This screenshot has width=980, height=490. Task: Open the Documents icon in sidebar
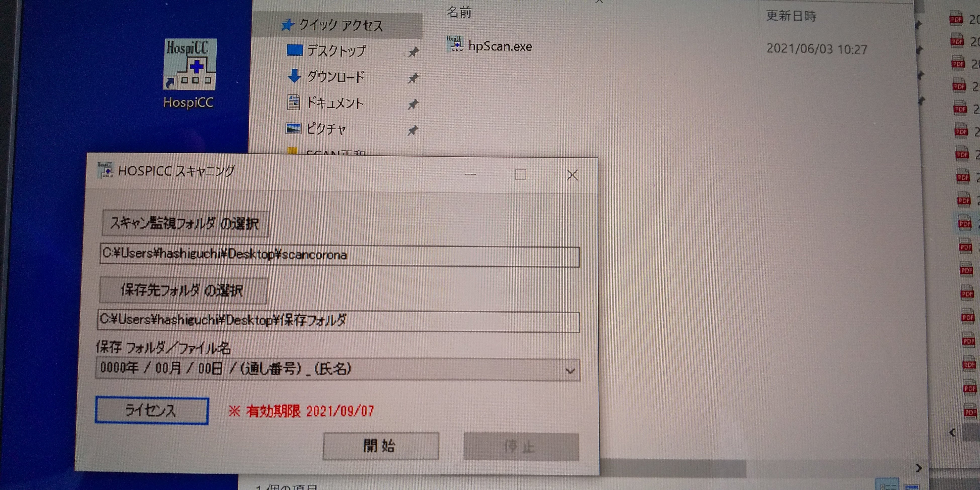tap(293, 102)
